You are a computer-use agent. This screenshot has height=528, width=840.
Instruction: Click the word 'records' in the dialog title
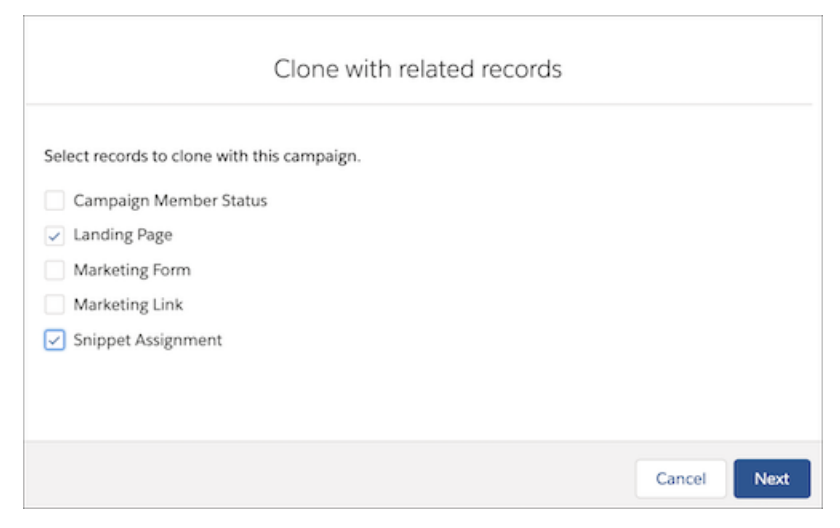521,69
